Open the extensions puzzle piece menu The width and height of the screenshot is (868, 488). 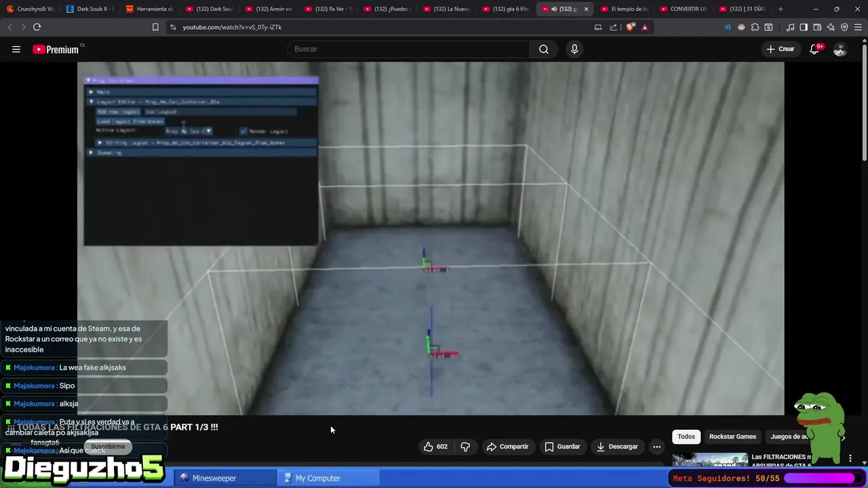point(755,27)
